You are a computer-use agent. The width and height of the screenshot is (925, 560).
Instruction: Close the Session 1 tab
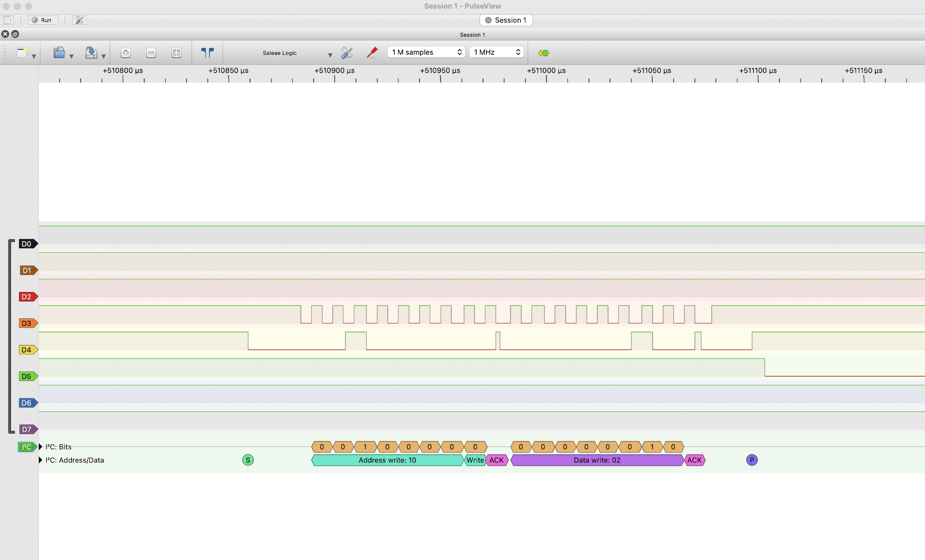[488, 20]
